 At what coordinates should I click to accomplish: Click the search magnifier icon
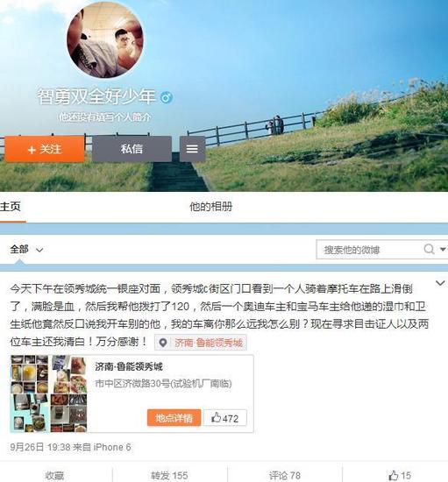click(x=429, y=249)
